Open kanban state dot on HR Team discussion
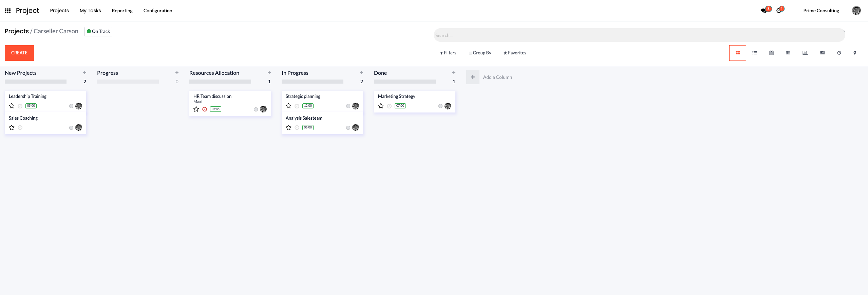 coord(256,109)
